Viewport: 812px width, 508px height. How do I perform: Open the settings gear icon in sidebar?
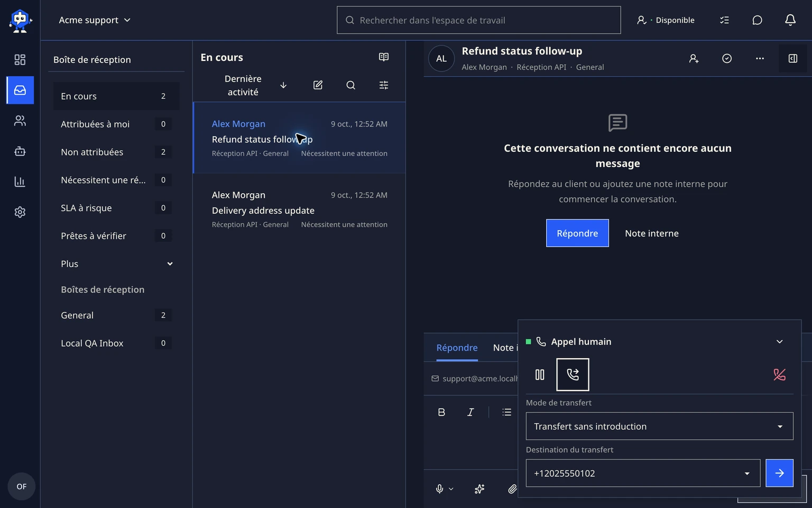pyautogui.click(x=20, y=212)
